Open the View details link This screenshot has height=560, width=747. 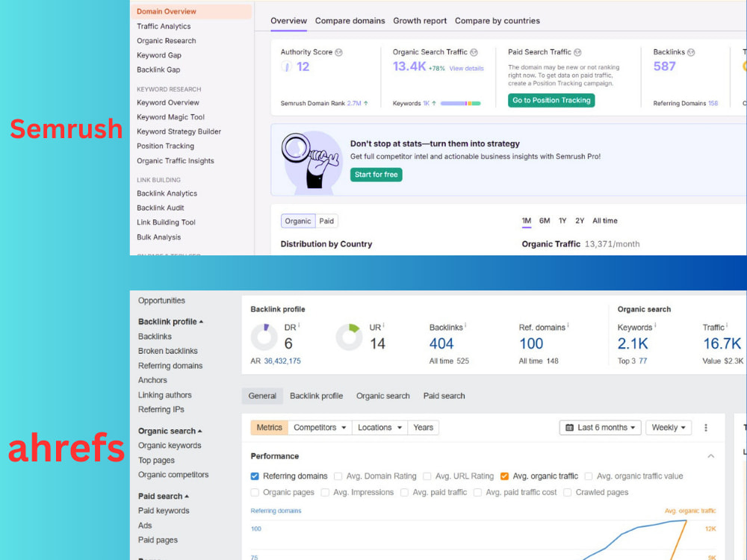pyautogui.click(x=466, y=69)
